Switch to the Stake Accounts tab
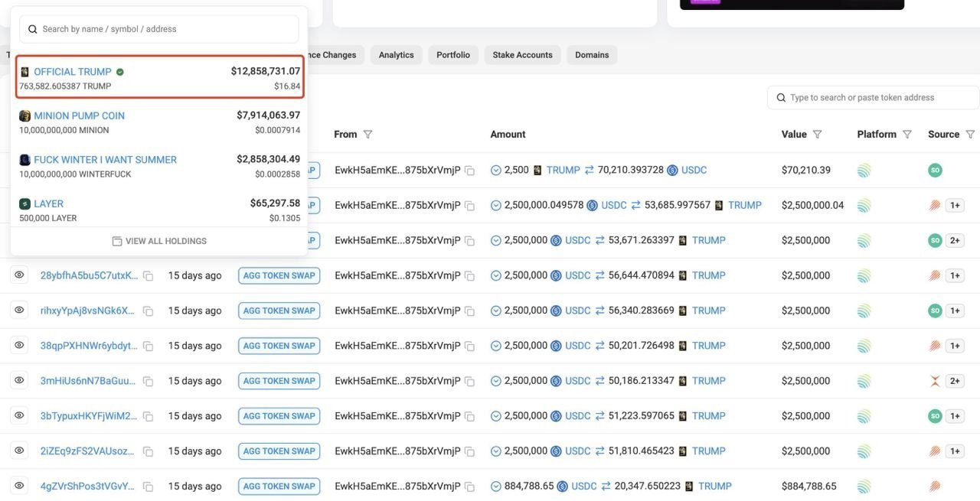Viewport: 980px width, 501px height. click(522, 55)
